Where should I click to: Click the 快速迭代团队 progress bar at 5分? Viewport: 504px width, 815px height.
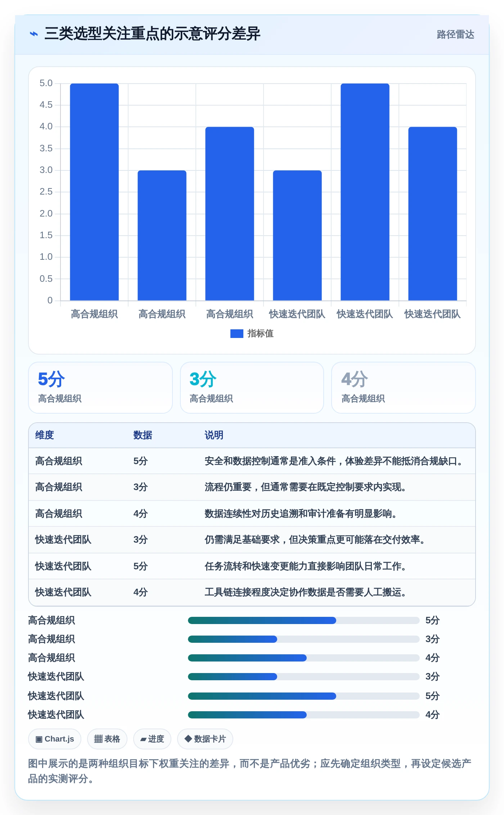tap(304, 696)
